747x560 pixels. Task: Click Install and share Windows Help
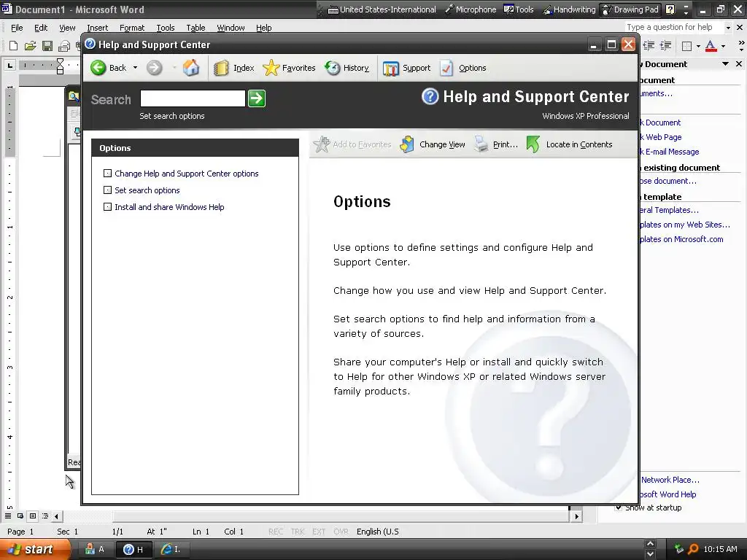[169, 207]
